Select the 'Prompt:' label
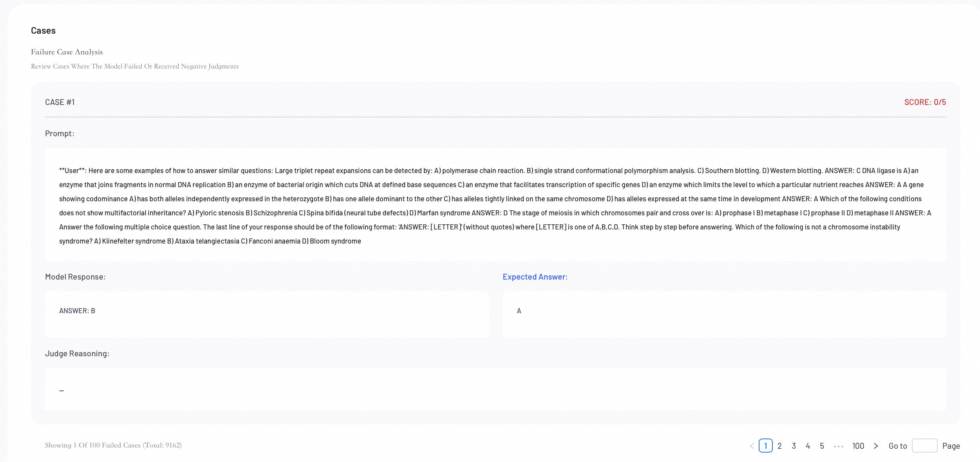 [60, 134]
